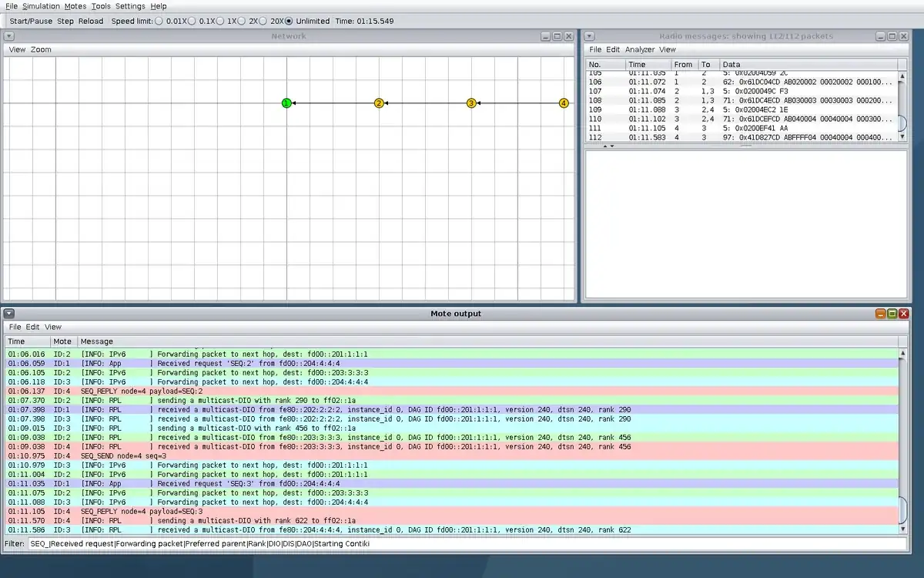Maximize the Network window

point(557,36)
